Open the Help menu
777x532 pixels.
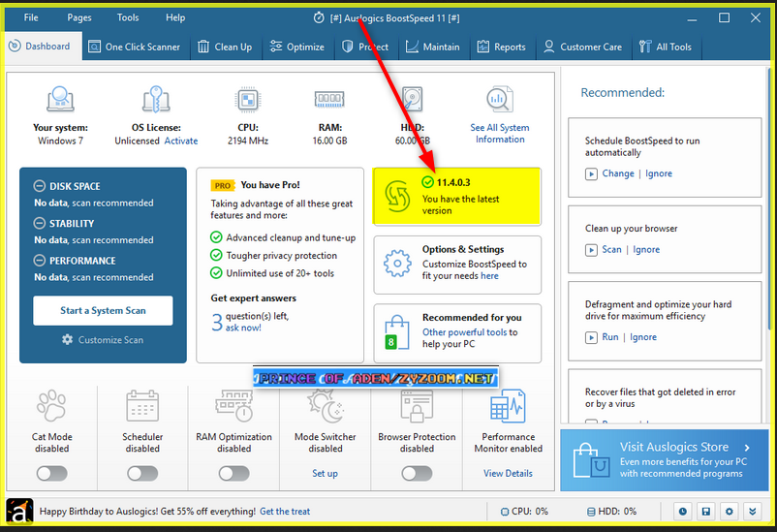(x=175, y=17)
